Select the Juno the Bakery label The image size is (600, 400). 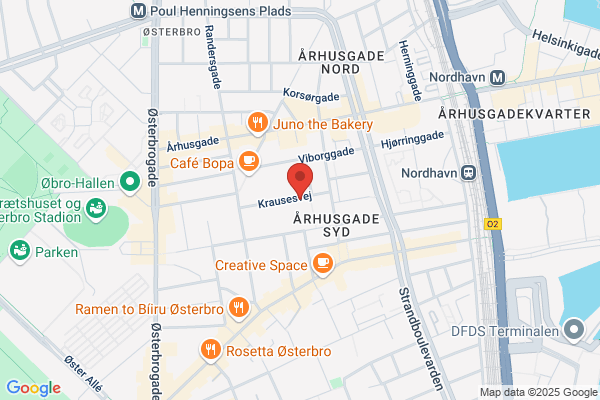pyautogui.click(x=323, y=124)
